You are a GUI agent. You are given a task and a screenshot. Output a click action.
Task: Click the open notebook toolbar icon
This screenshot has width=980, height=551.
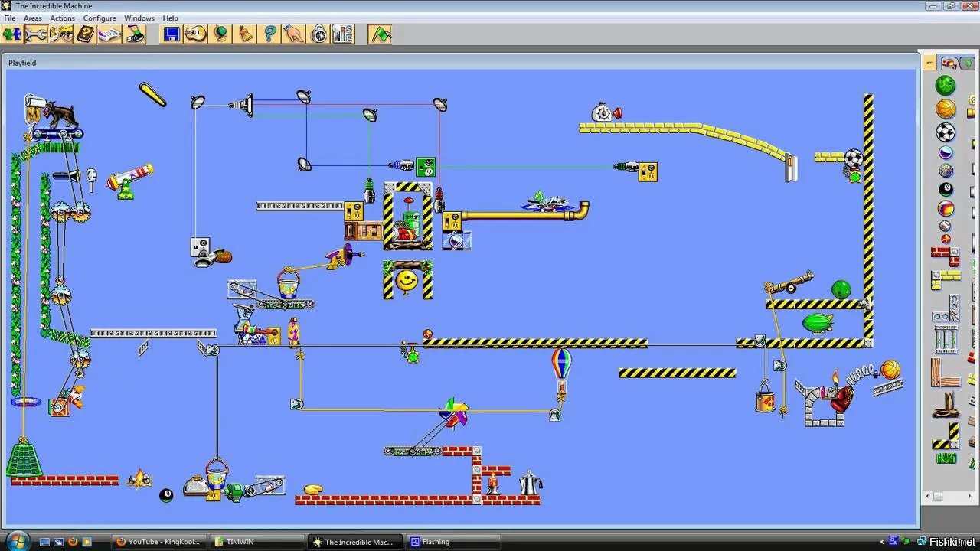(x=109, y=34)
